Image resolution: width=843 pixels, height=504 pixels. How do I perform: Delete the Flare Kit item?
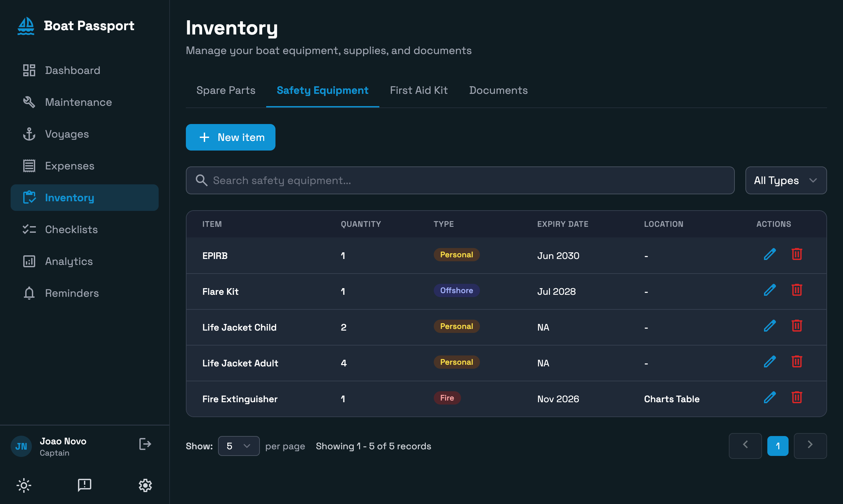click(x=797, y=290)
